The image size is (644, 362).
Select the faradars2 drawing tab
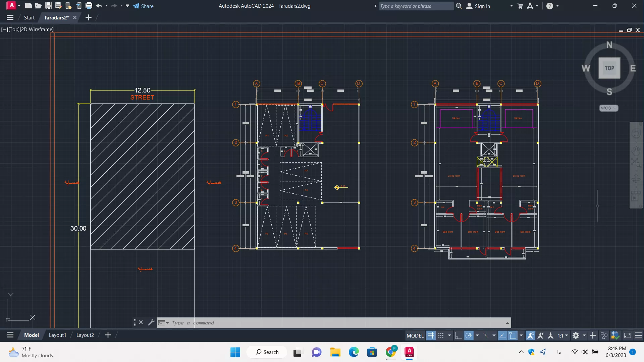pyautogui.click(x=57, y=17)
